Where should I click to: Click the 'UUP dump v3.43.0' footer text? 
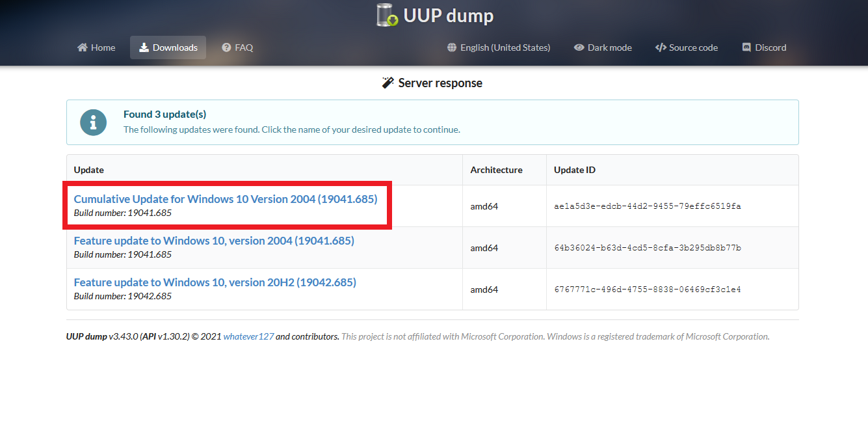tap(102, 336)
